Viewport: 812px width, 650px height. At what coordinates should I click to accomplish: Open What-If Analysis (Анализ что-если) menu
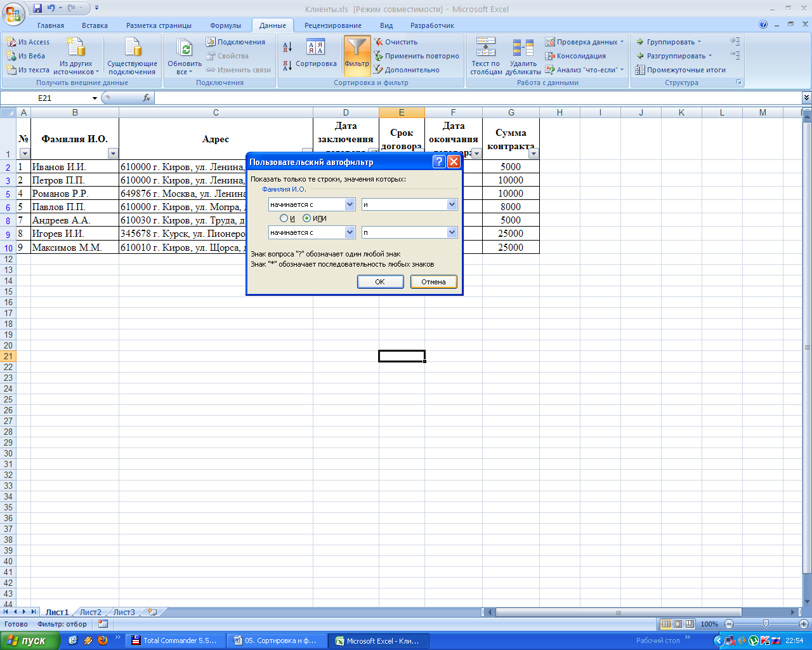[584, 70]
